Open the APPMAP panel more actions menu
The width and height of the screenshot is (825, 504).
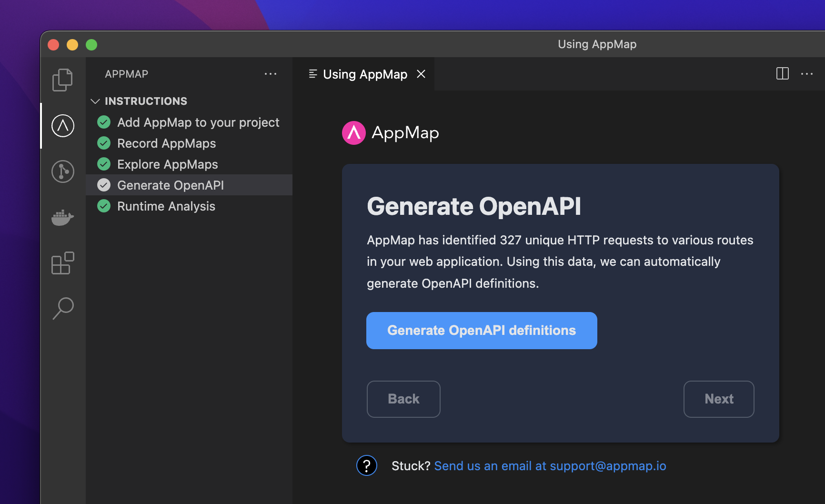[x=271, y=74]
